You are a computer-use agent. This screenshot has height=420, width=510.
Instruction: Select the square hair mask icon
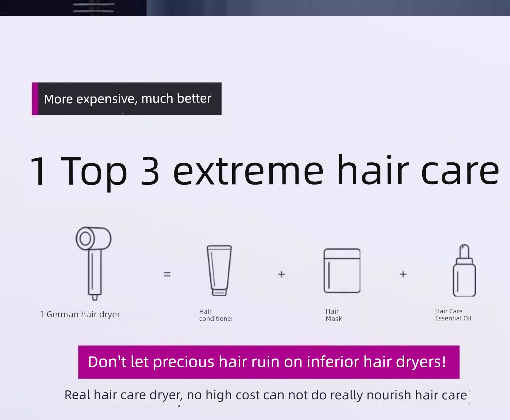(x=342, y=271)
